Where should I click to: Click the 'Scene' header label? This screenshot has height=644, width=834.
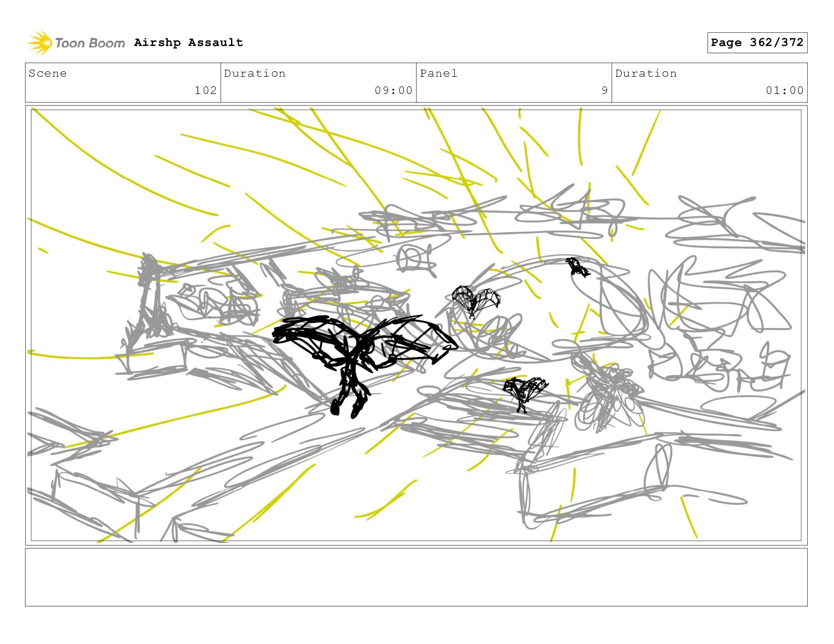pyautogui.click(x=48, y=73)
